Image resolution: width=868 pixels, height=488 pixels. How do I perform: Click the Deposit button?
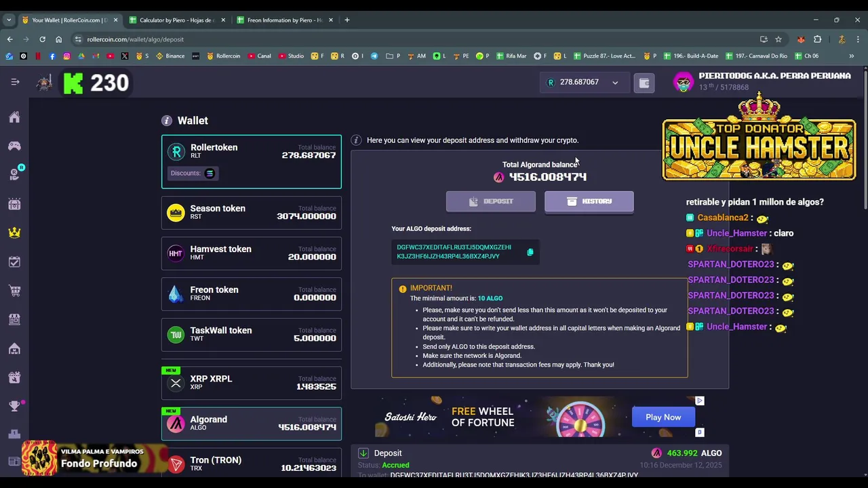coord(490,201)
